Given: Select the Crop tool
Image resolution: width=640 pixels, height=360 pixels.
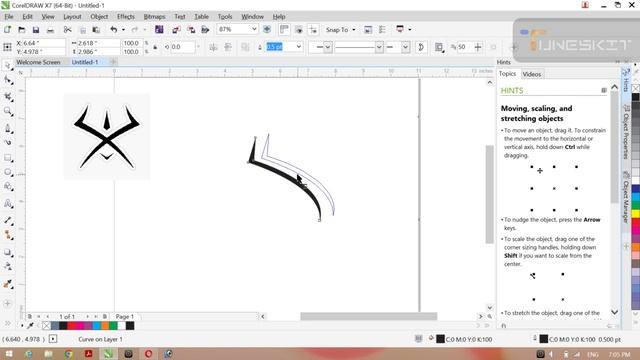Looking at the screenshot, I should coord(7,96).
